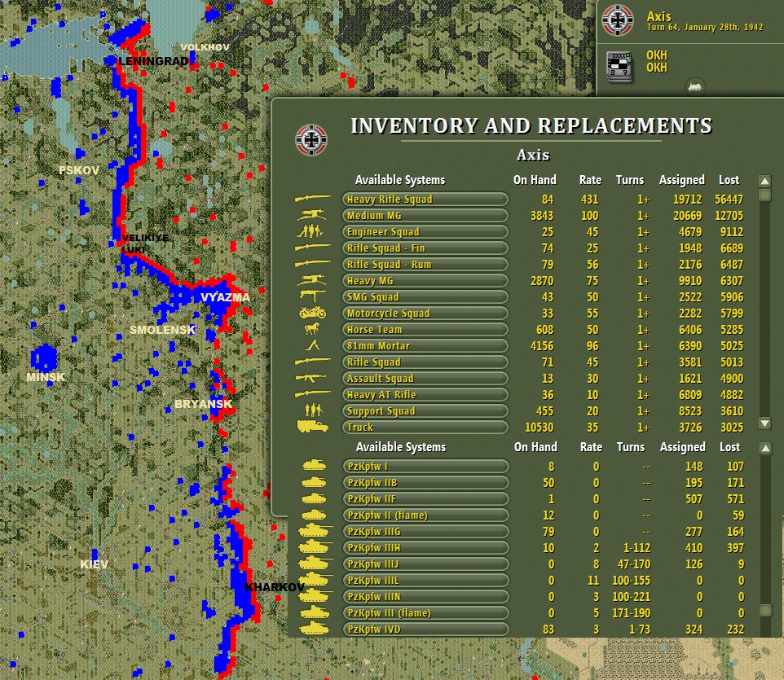Image resolution: width=784 pixels, height=680 pixels.
Task: Click the motorcycle icon beside Motorcycle Squad
Action: point(312,313)
